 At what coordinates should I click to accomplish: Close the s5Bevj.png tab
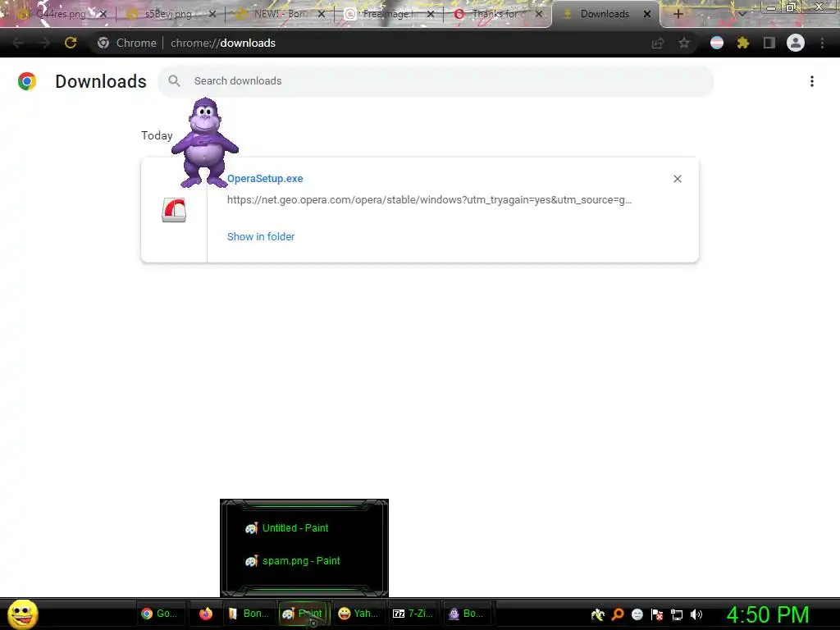[x=212, y=14]
